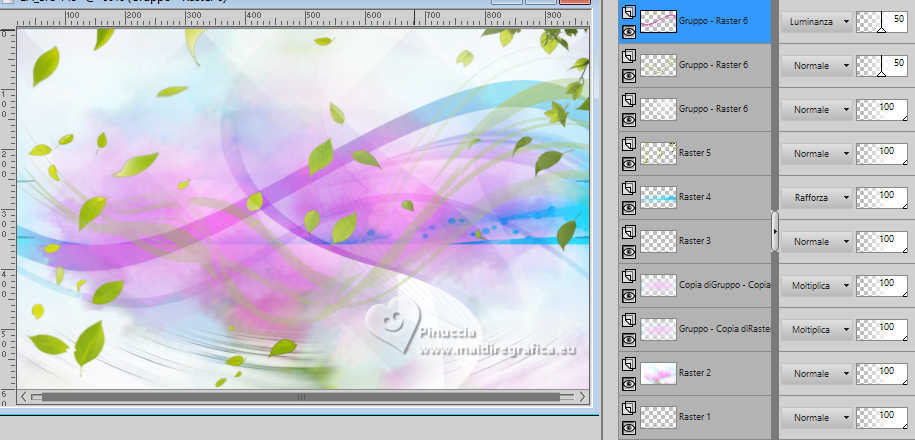Viewport: 915px width, 440px height.
Task: Select the Raster 1 layer name
Action: point(694,417)
